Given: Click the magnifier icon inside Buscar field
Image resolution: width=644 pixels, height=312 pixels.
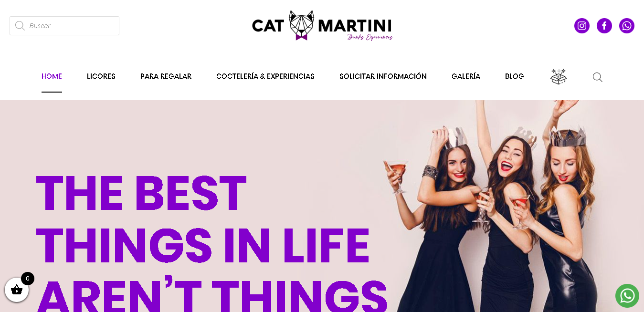Looking at the screenshot, I should click(x=20, y=26).
